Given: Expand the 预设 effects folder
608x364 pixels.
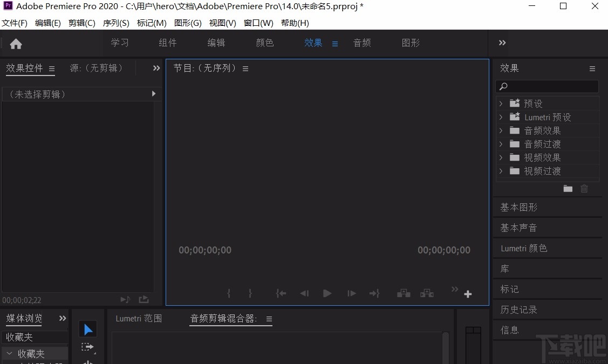Looking at the screenshot, I should (501, 104).
